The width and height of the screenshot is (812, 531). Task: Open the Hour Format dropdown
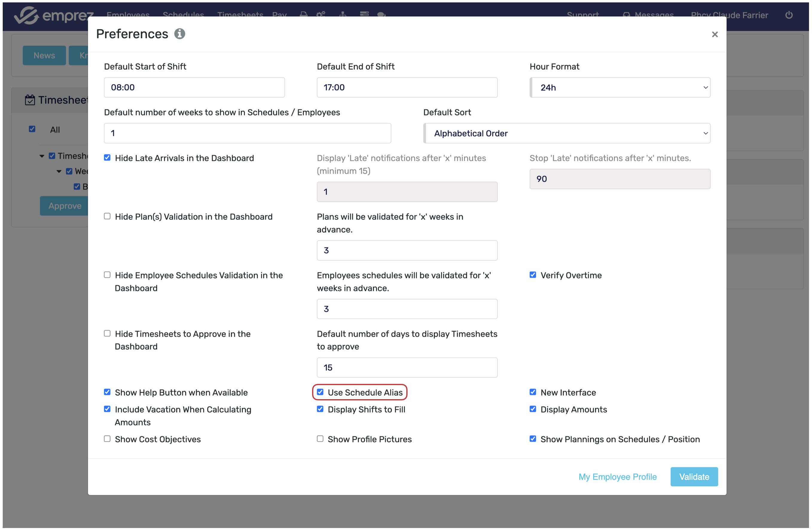[619, 88]
